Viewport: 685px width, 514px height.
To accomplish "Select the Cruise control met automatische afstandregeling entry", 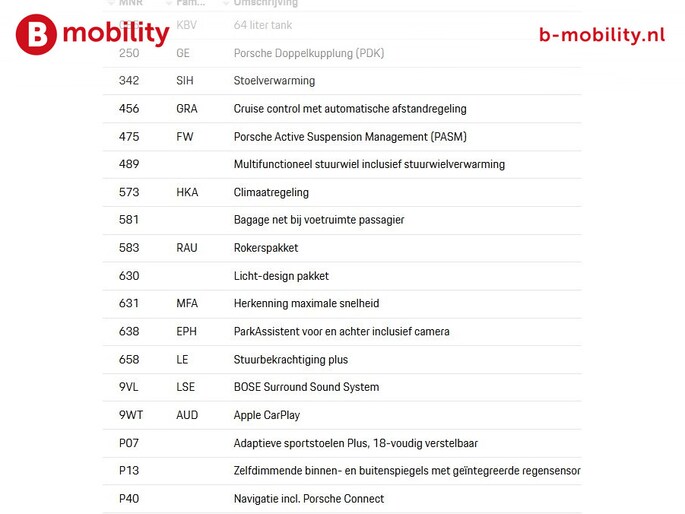I will [x=349, y=109].
